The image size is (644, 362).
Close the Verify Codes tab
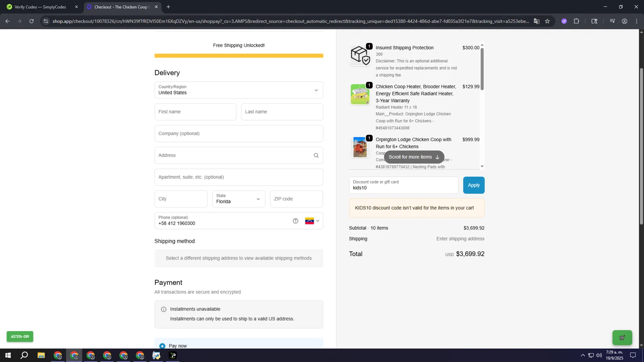click(76, 7)
